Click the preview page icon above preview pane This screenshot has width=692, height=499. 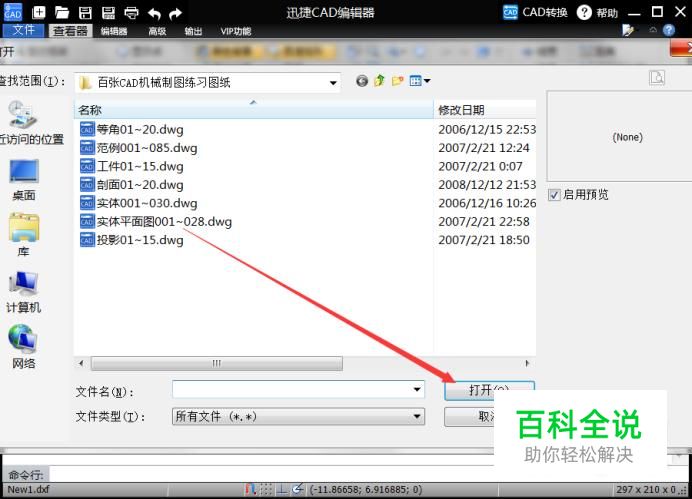[657, 78]
